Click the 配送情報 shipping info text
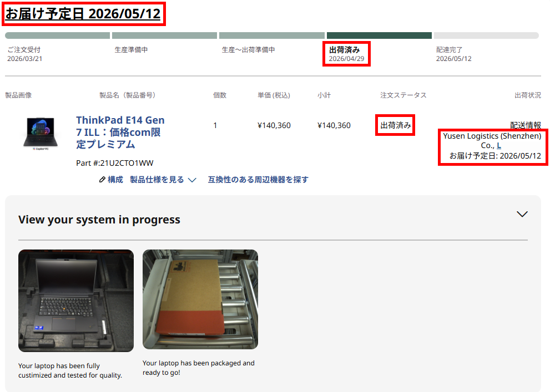The image size is (550, 392). coord(526,125)
